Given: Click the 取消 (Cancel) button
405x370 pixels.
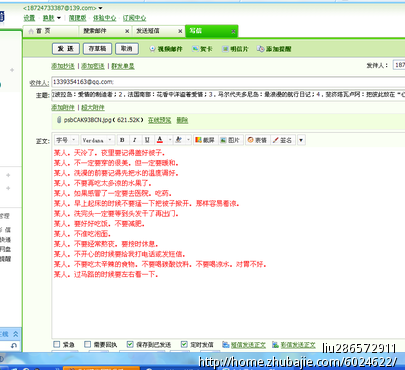Looking at the screenshot, I should (127, 49).
